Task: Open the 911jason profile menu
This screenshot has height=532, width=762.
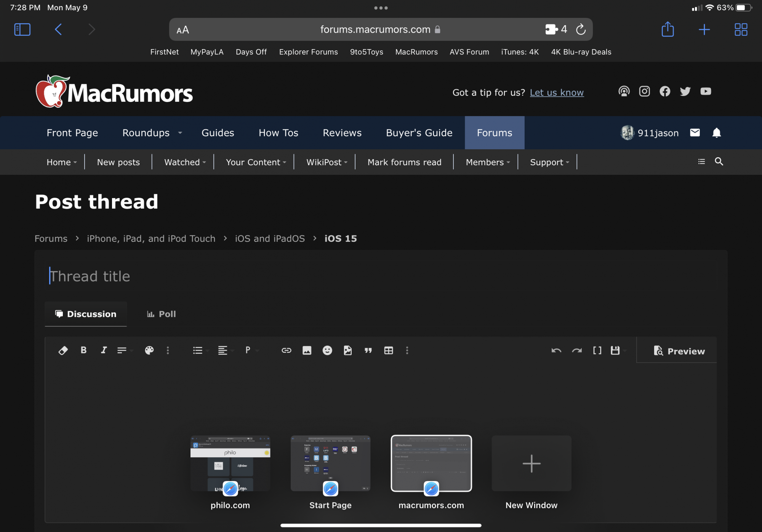Action: click(x=650, y=133)
